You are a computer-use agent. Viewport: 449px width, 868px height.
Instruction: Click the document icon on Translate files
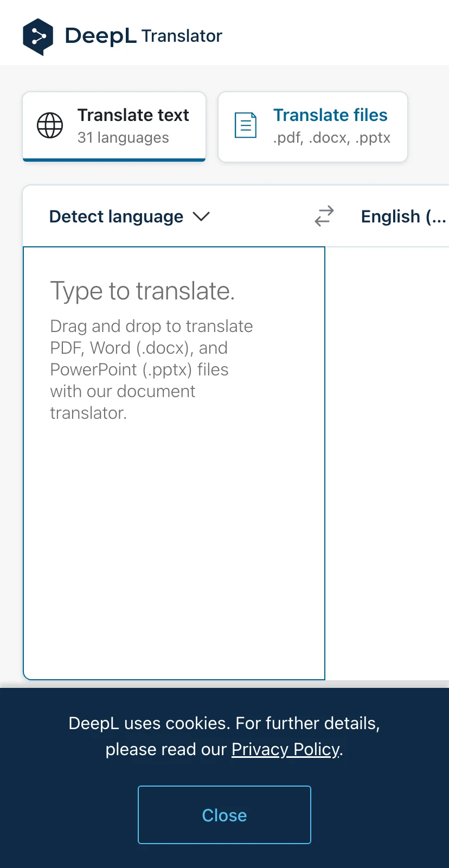[x=245, y=125]
